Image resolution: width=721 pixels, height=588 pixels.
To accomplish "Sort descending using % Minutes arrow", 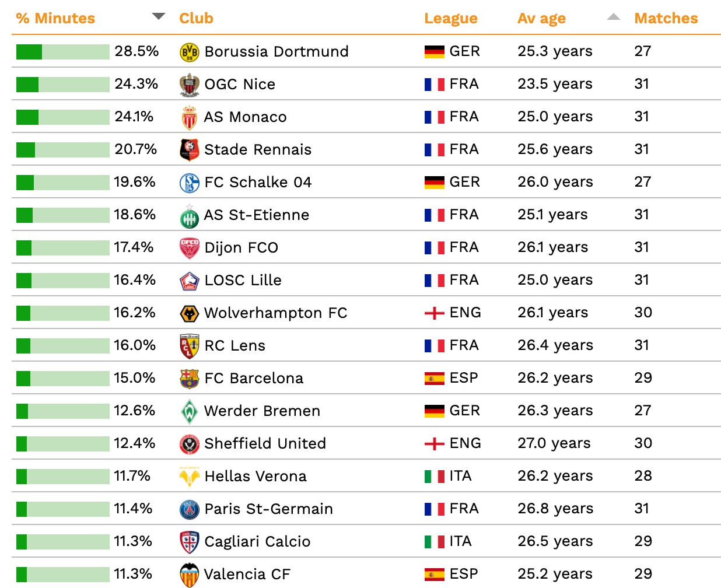I will tap(158, 16).
